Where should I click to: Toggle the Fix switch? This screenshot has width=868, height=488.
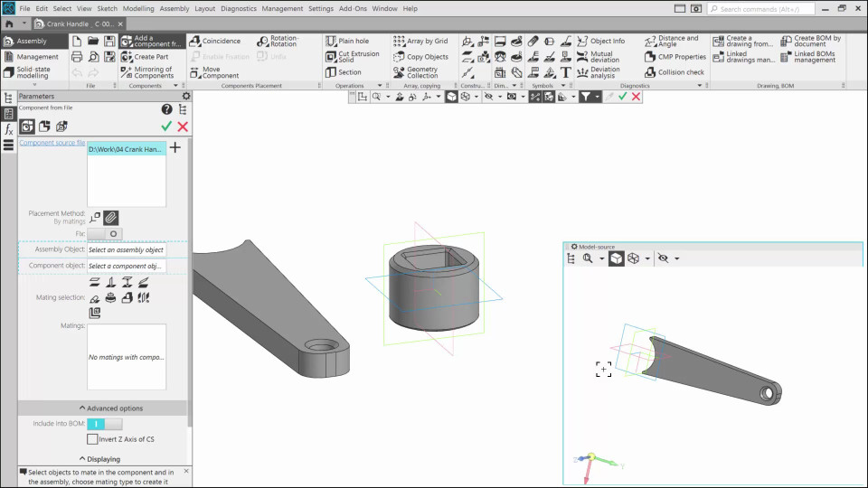(x=104, y=234)
